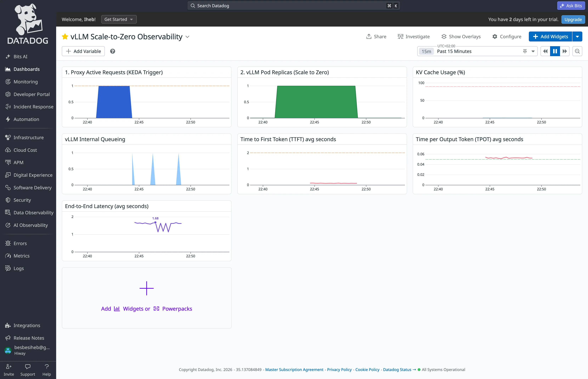The image size is (588, 379).
Task: Toggle Show Overlays
Action: 461,37
